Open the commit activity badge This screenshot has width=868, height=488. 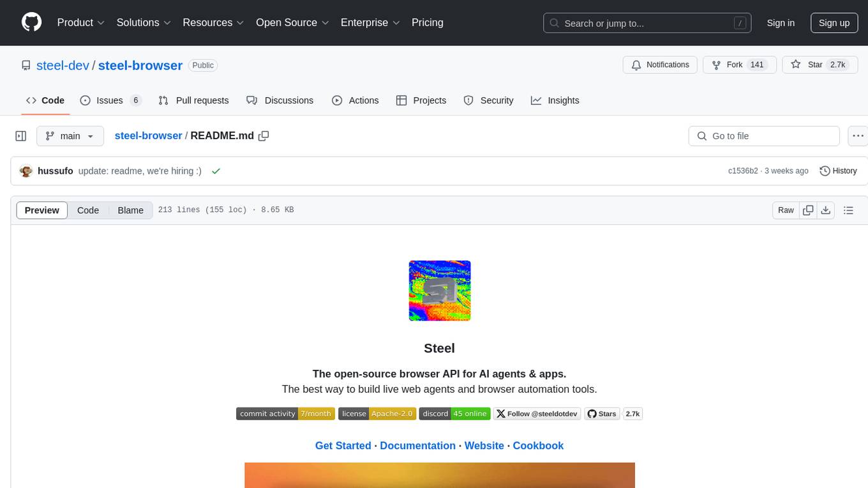(285, 414)
